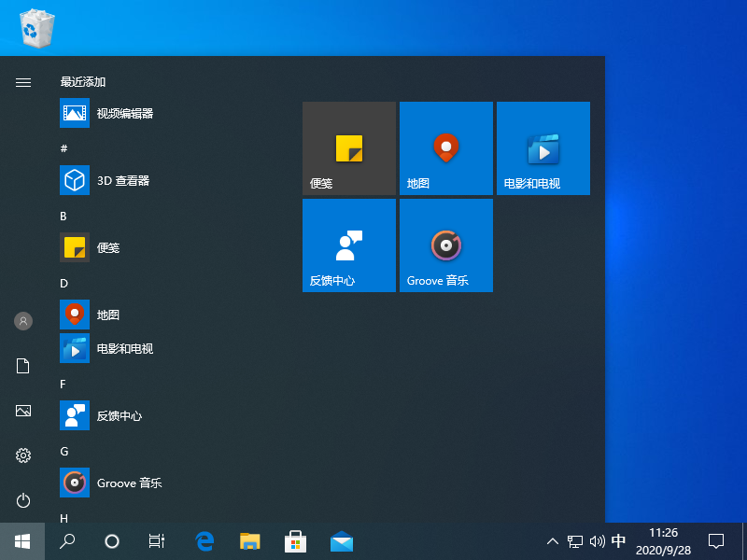Open the Recycle Bin on the desktop
The image size is (747, 560).
[35, 28]
